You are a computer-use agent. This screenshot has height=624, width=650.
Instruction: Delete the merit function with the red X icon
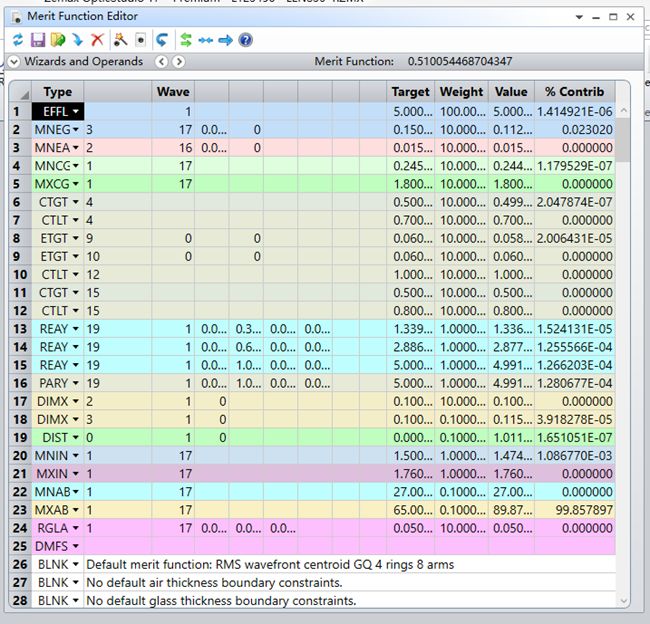(97, 40)
